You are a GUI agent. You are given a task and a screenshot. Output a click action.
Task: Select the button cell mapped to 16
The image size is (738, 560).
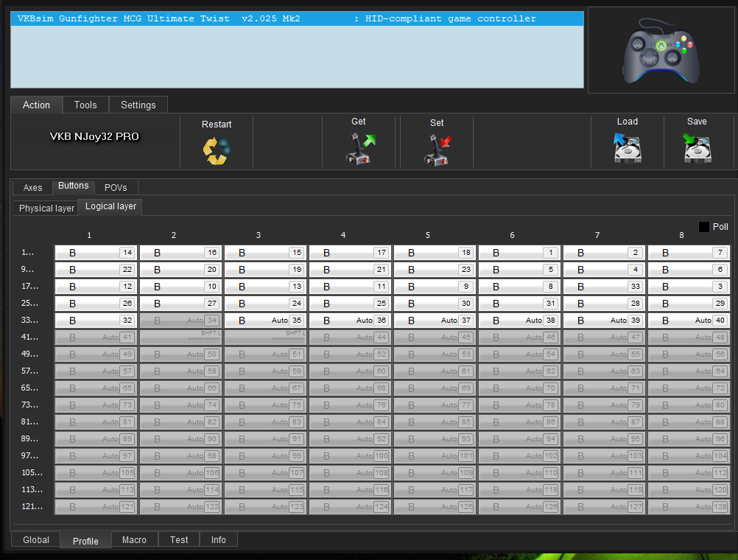pos(180,253)
